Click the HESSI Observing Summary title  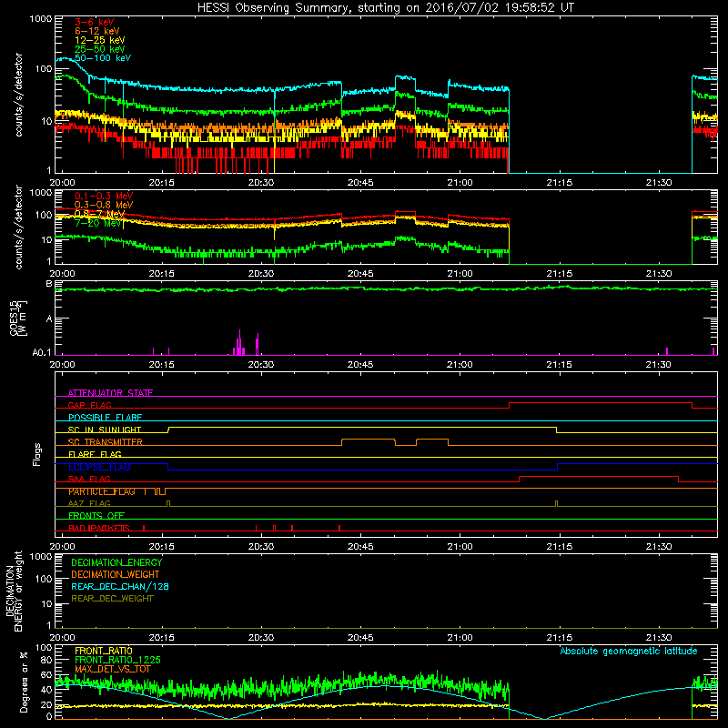coord(386,7)
